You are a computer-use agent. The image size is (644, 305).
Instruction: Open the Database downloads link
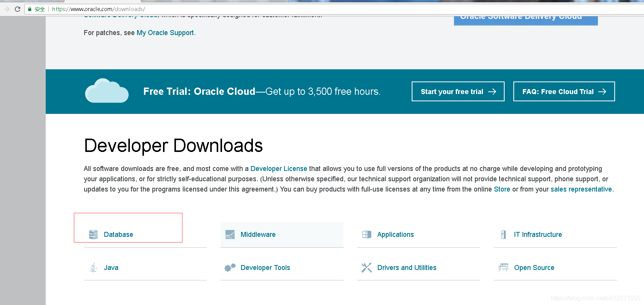[118, 235]
